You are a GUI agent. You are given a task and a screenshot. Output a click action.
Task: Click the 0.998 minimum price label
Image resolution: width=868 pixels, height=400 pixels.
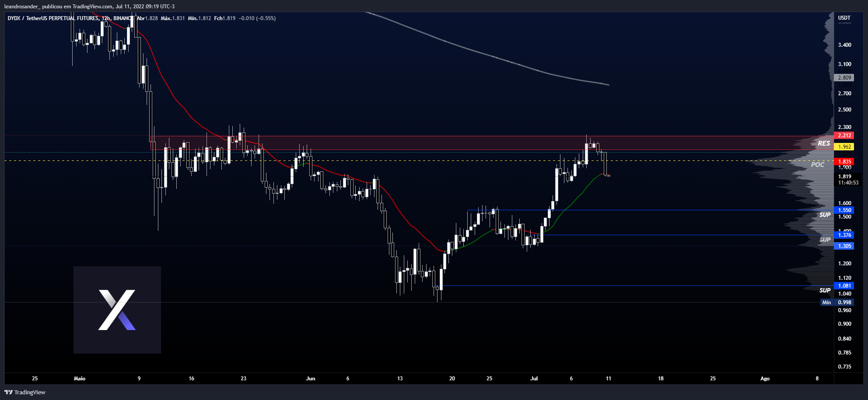[844, 303]
